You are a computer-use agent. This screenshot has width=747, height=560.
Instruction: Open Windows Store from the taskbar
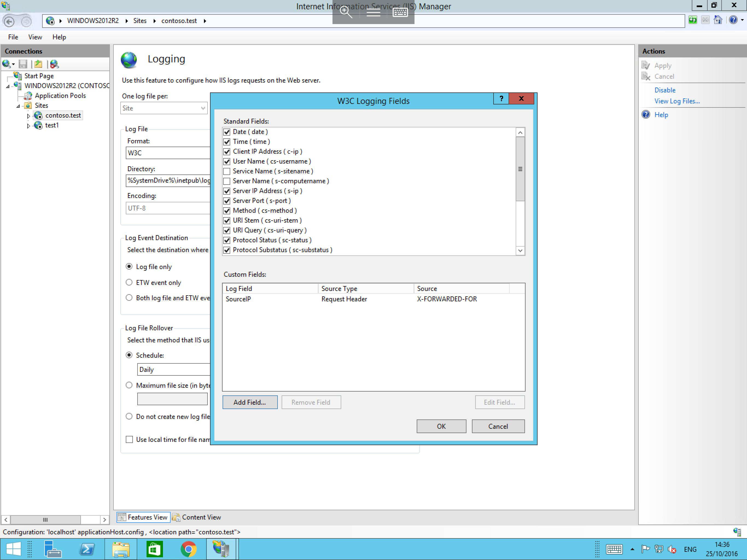(154, 549)
